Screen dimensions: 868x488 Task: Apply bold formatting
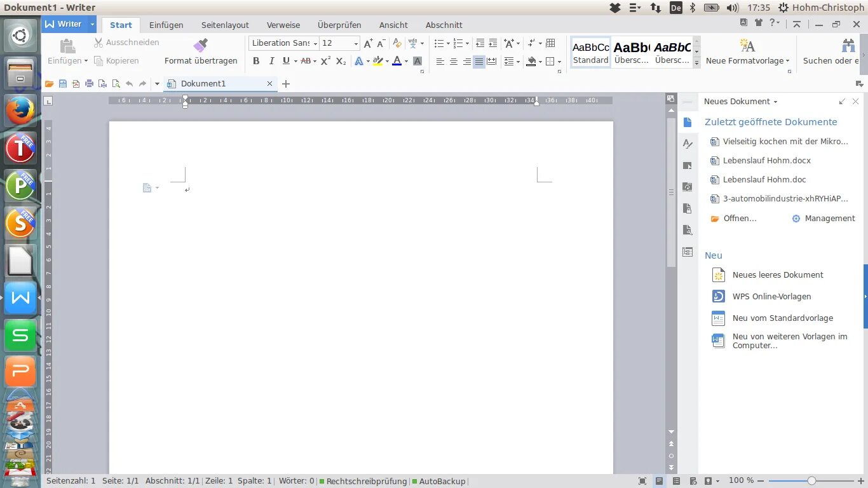tap(256, 61)
